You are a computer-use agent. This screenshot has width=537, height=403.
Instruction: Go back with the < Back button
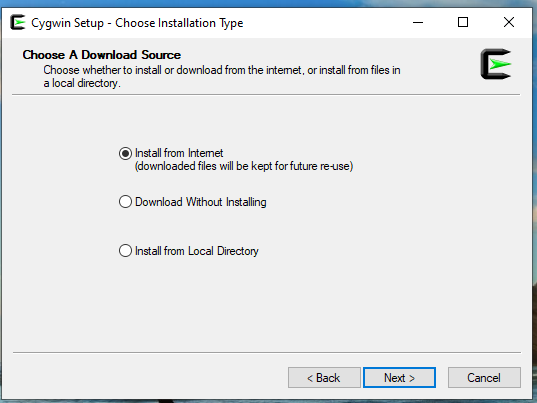pos(324,378)
